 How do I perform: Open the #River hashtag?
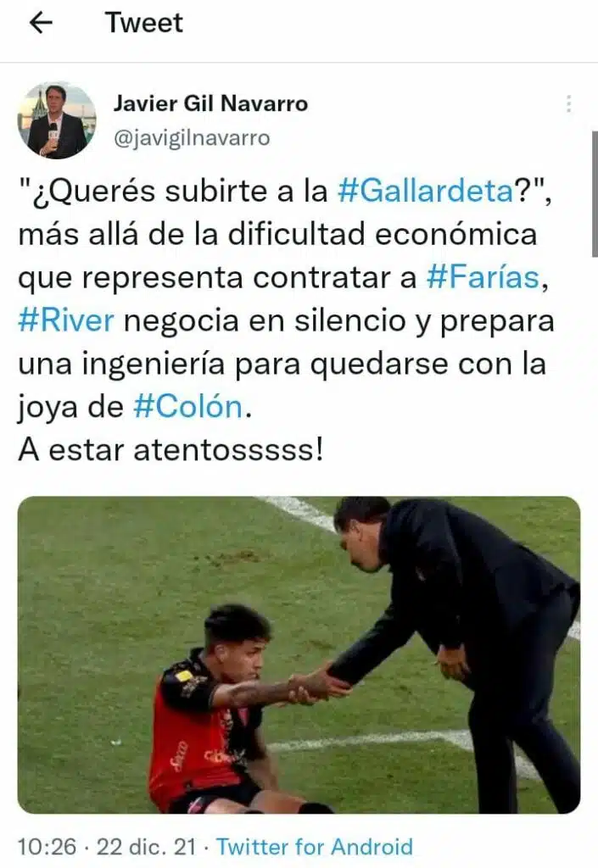click(x=66, y=320)
